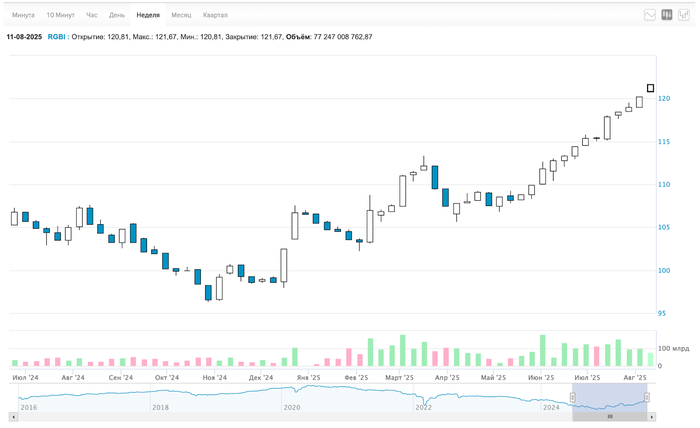This screenshot has height=428, width=700.
Task: Switch to Час interval
Action: click(92, 15)
